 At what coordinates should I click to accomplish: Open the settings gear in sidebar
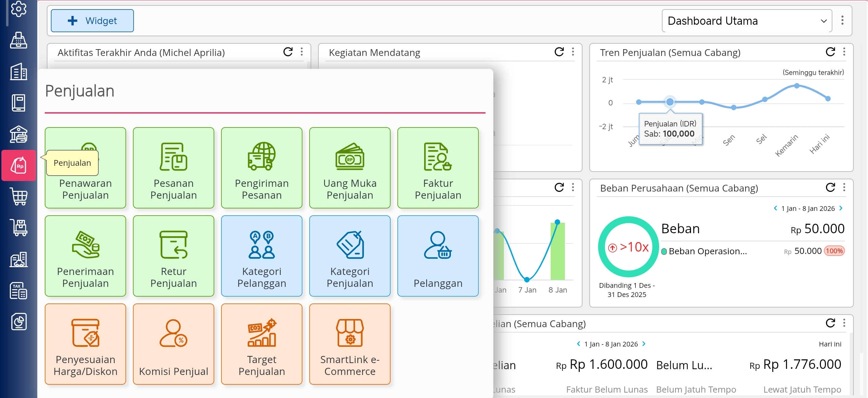18,9
